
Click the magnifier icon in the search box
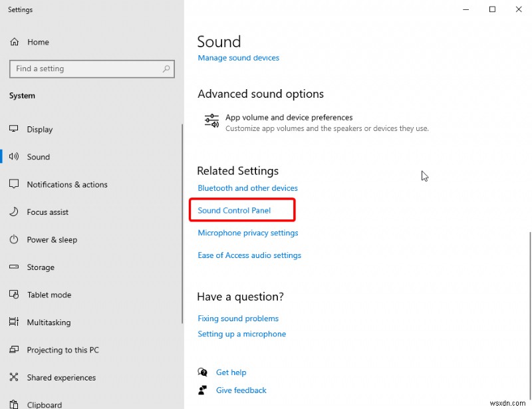[166, 68]
